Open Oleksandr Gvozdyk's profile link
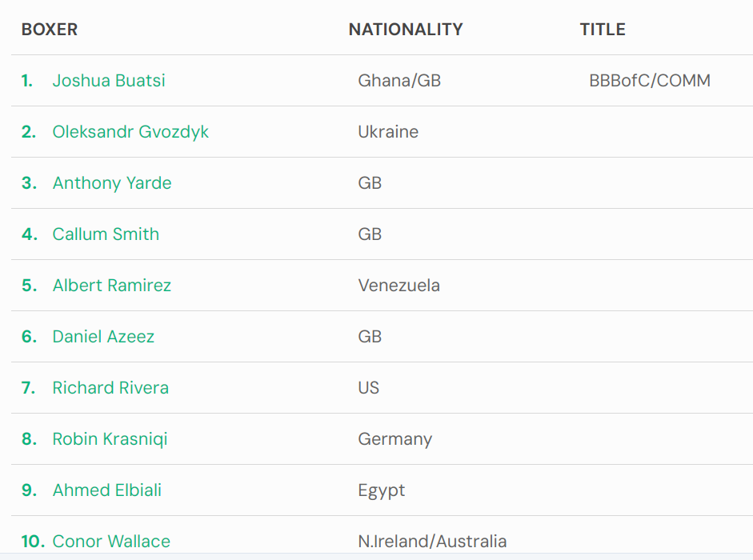The width and height of the screenshot is (753, 560). coord(130,131)
